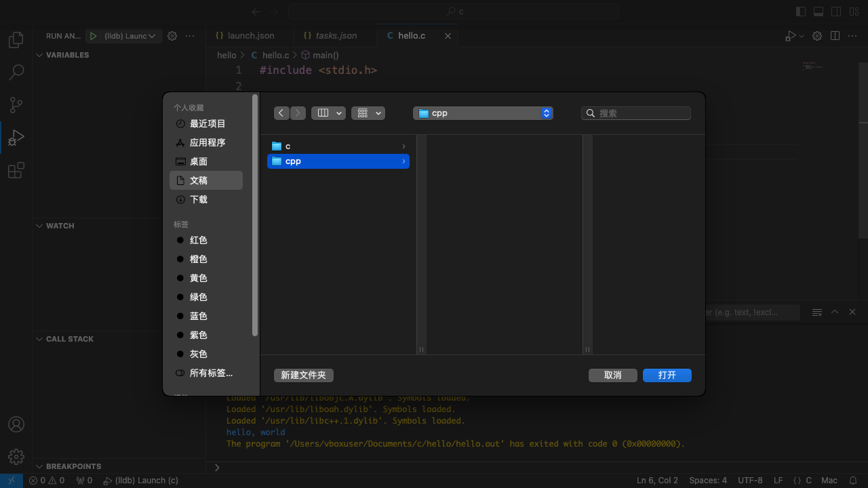Open the errors and warnings status item
868x488 pixels.
click(47, 481)
